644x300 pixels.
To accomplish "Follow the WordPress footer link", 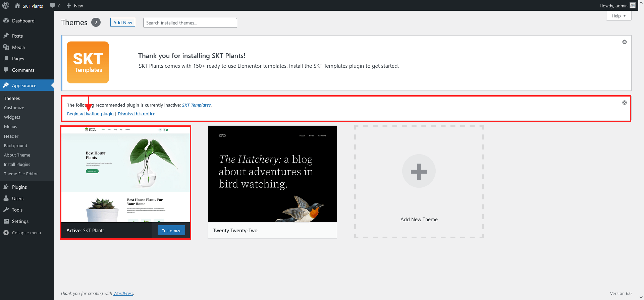I will tap(123, 293).
